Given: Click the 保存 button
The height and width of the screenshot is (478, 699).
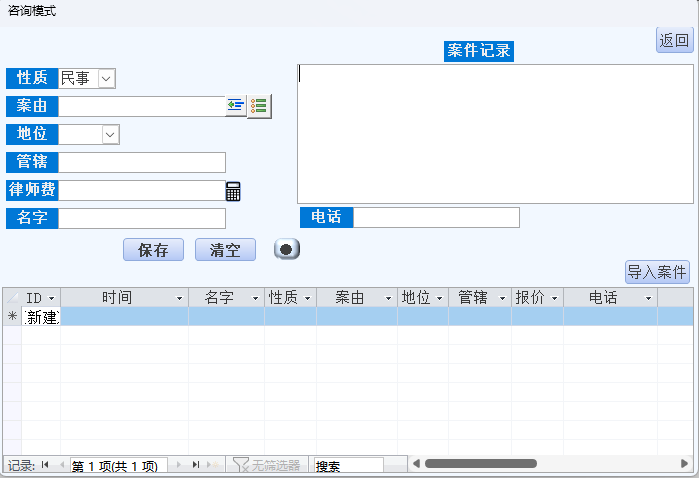Looking at the screenshot, I should click(153, 250).
